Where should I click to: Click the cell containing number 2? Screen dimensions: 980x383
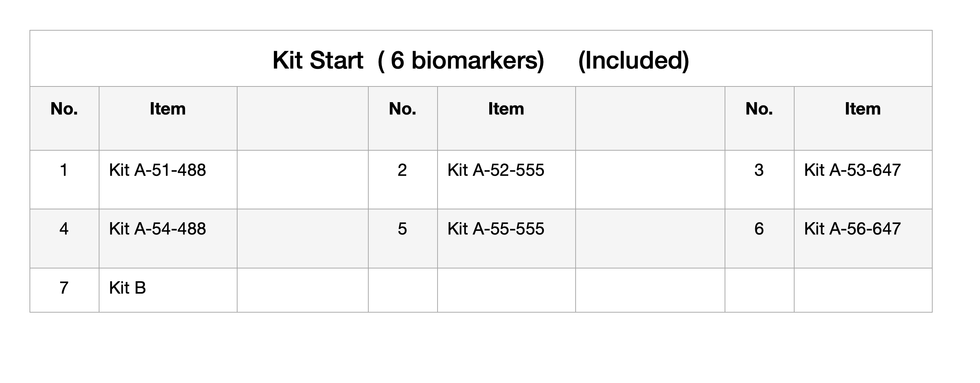403,180
